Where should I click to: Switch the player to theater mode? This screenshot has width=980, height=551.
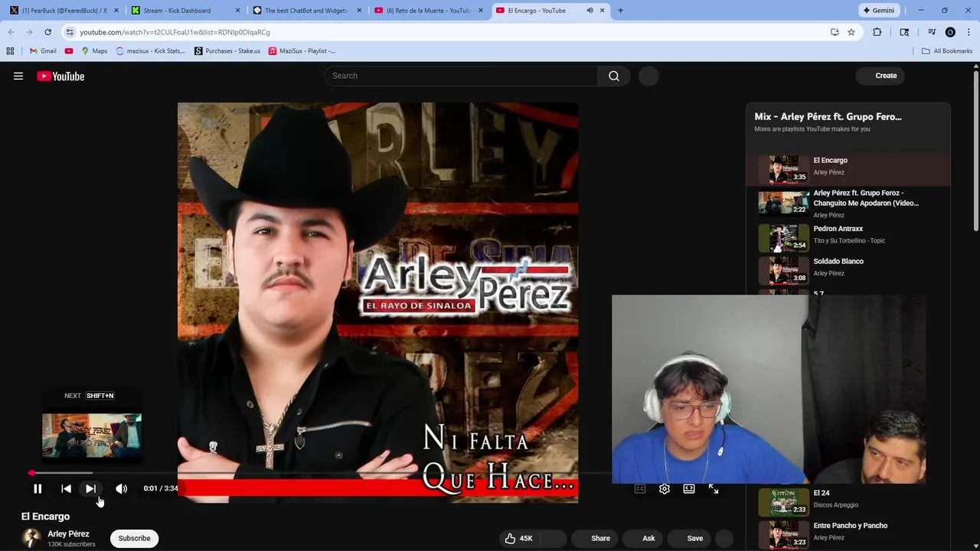click(689, 488)
